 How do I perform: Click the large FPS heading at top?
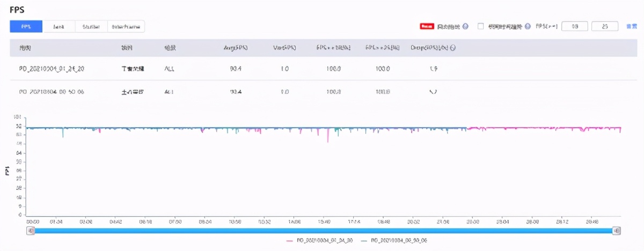[x=17, y=10]
